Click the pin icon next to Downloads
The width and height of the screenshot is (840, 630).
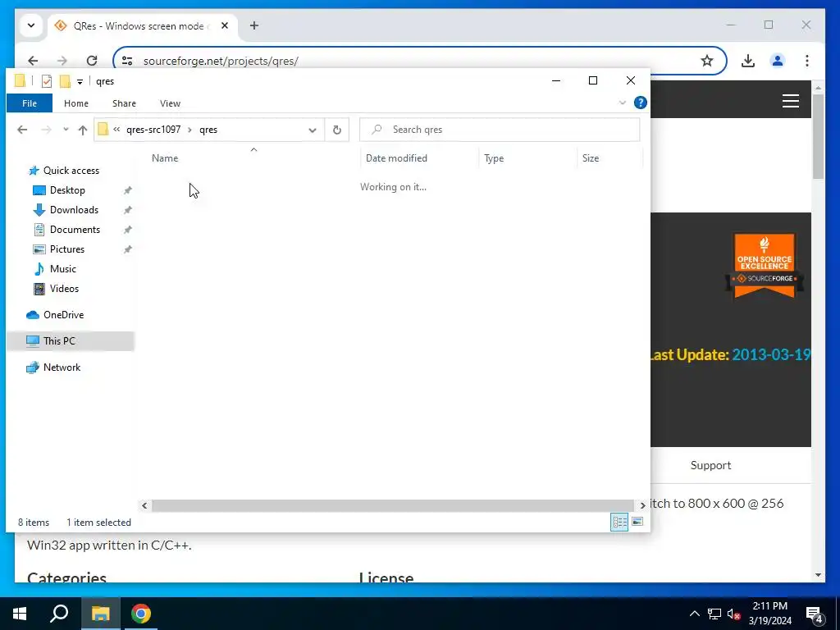tap(127, 210)
